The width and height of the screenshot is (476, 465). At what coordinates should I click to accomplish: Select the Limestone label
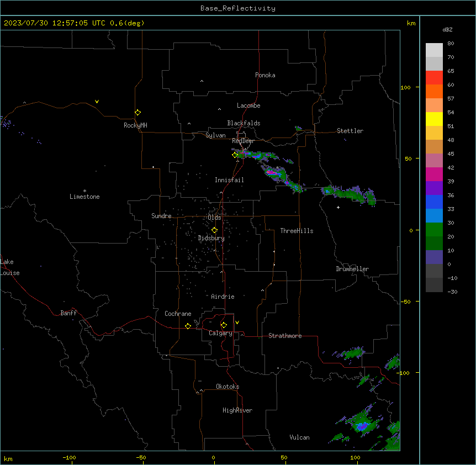click(x=84, y=197)
